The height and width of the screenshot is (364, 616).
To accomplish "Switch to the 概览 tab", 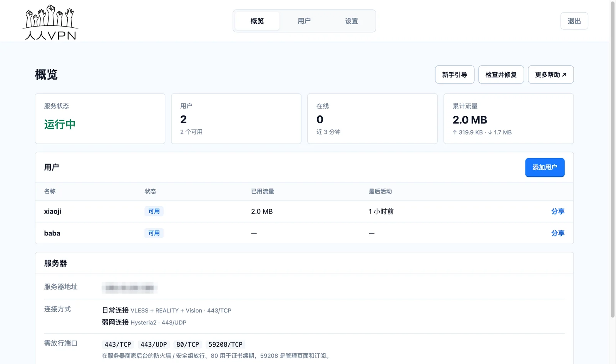I will pos(257,21).
